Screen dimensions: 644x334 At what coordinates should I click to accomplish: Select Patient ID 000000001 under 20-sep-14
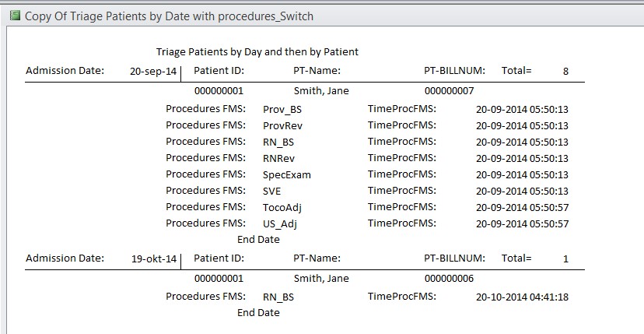(x=219, y=91)
